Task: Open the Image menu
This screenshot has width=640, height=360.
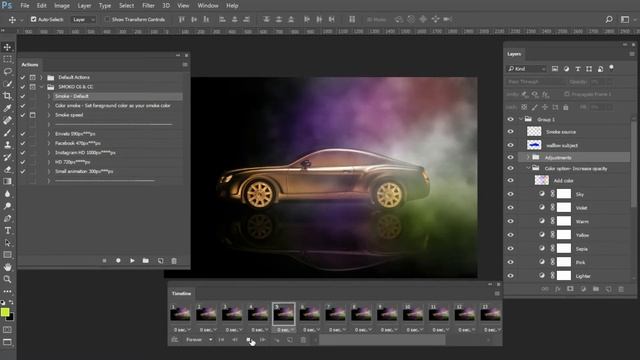Action: (62, 6)
